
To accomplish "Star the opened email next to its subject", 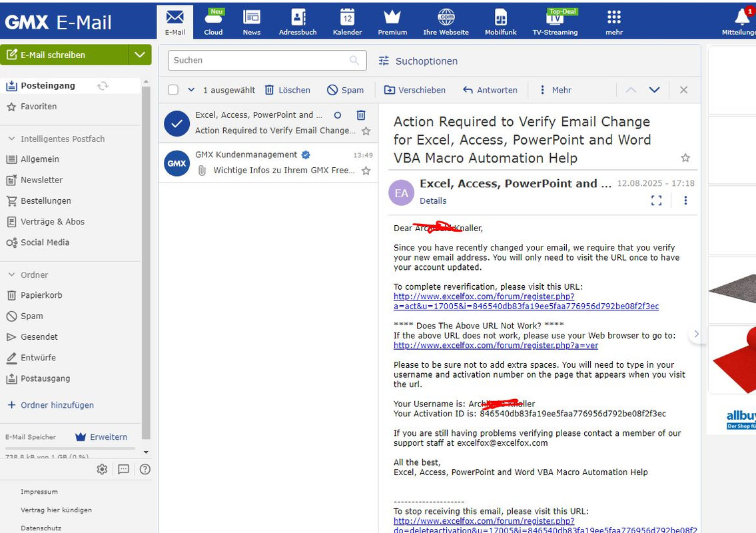I will click(x=685, y=158).
